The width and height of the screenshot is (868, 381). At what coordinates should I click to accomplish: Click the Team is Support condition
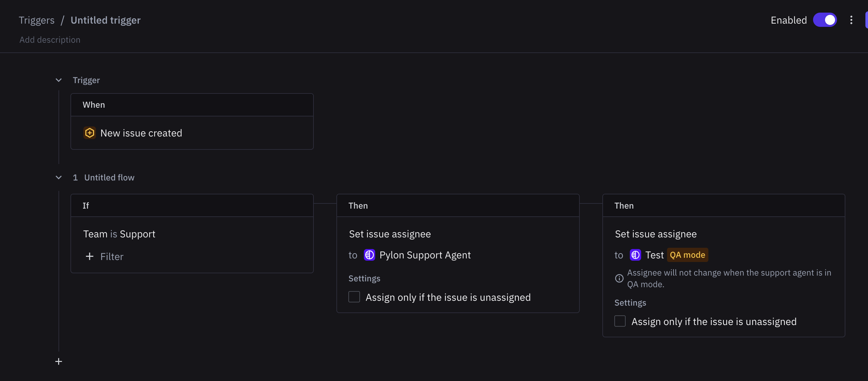click(119, 234)
